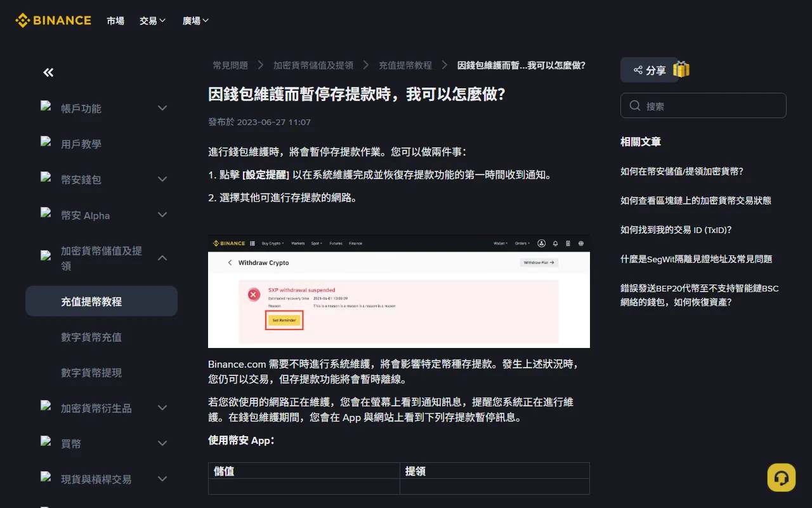Viewport: 812px width, 508px height.
Task: Select 數字貨幣提現 in sidebar
Action: tap(101, 373)
